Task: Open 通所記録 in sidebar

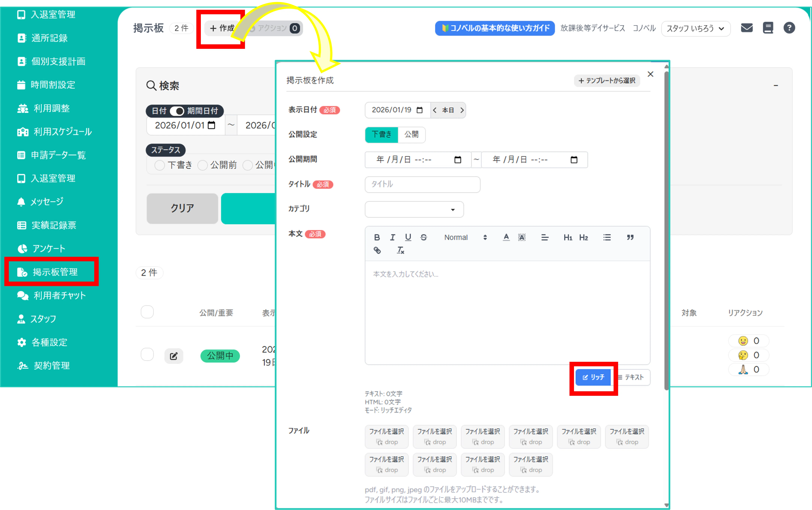Action: [x=42, y=38]
